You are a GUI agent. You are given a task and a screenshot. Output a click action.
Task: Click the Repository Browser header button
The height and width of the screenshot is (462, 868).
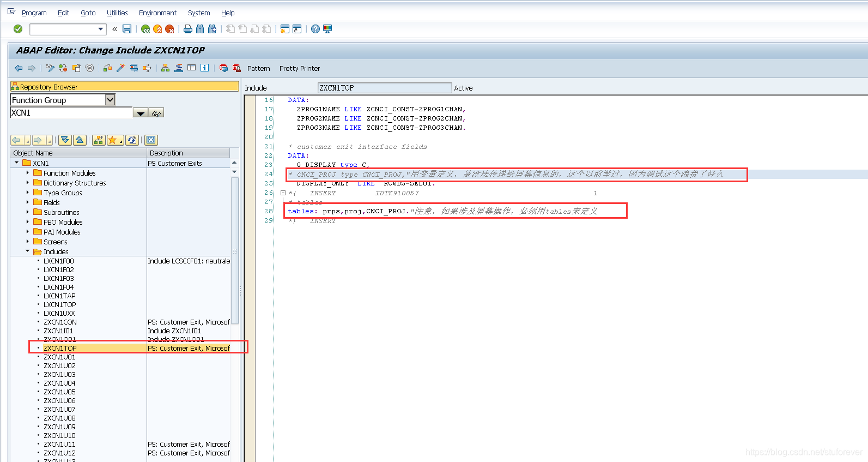[125, 86]
